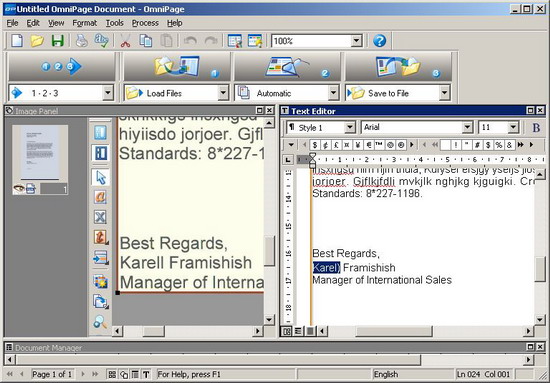Open the 100% zoom dropdown
The height and width of the screenshot is (383, 550).
[x=357, y=41]
